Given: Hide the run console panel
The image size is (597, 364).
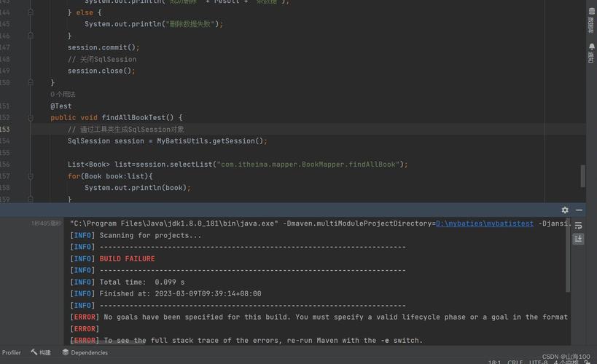Looking at the screenshot, I should [579, 210].
